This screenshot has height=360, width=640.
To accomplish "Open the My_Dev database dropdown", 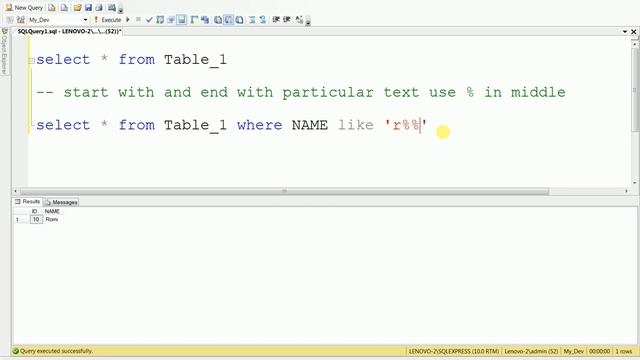I will [x=58, y=20].
